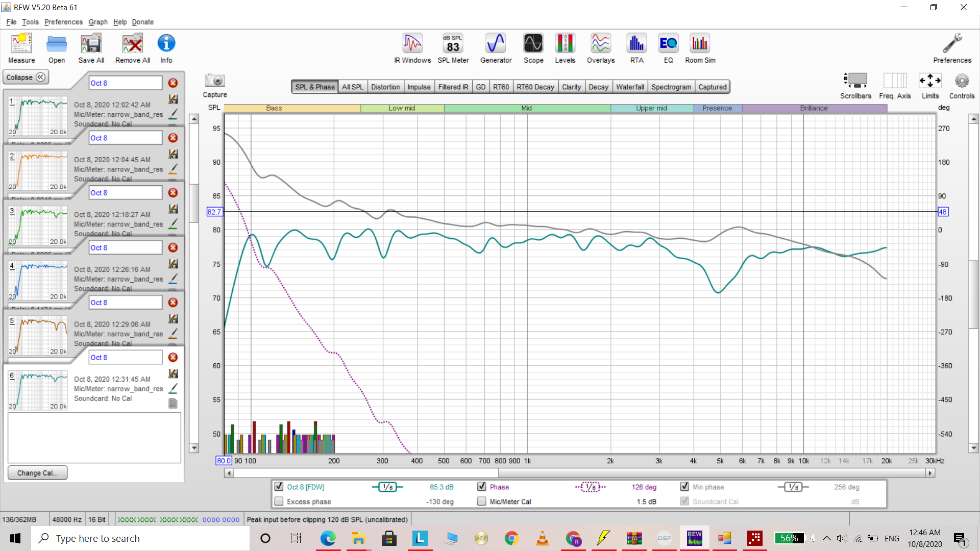Image resolution: width=980 pixels, height=551 pixels.
Task: Click smoothing indicator for Min phase
Action: [793, 487]
